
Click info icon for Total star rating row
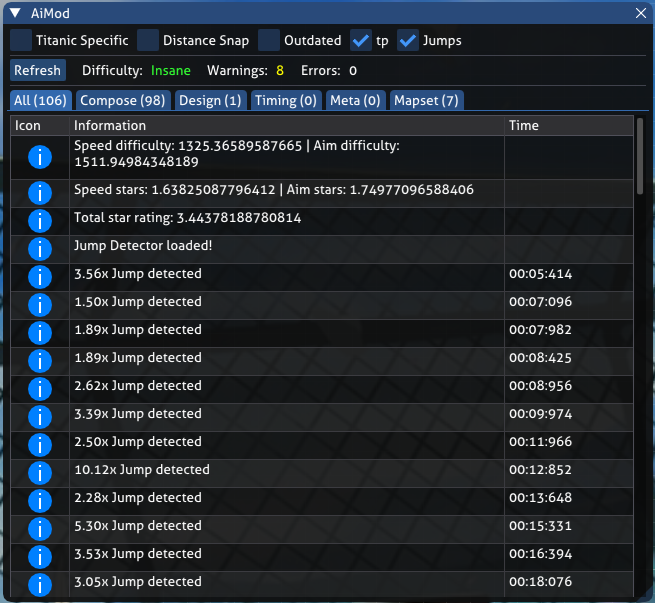coord(40,221)
